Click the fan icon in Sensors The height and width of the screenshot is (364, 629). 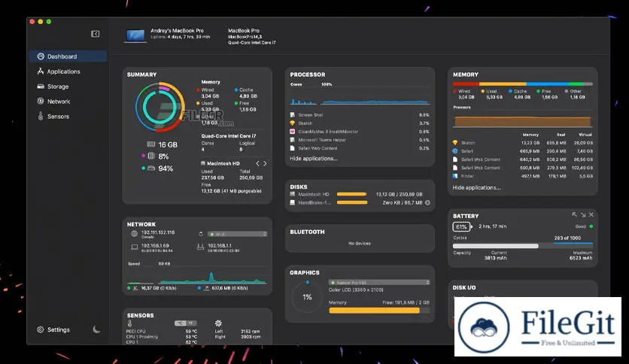pos(218,323)
